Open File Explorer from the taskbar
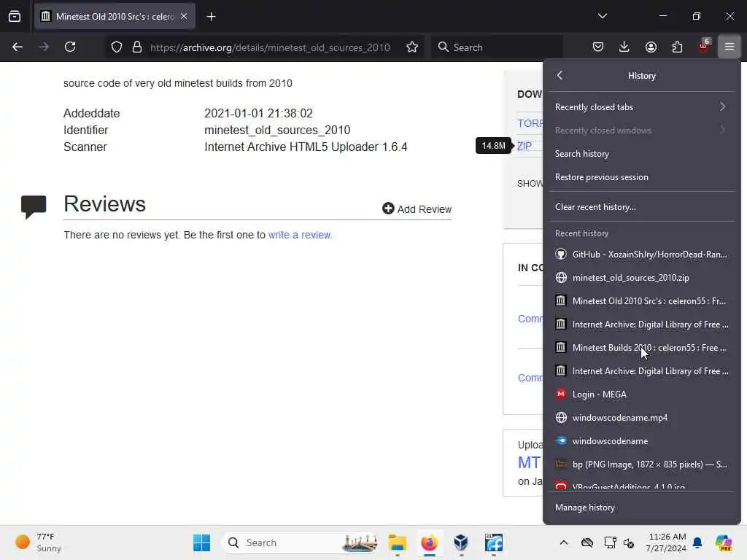Viewport: 747px width, 560px height. coord(397,542)
